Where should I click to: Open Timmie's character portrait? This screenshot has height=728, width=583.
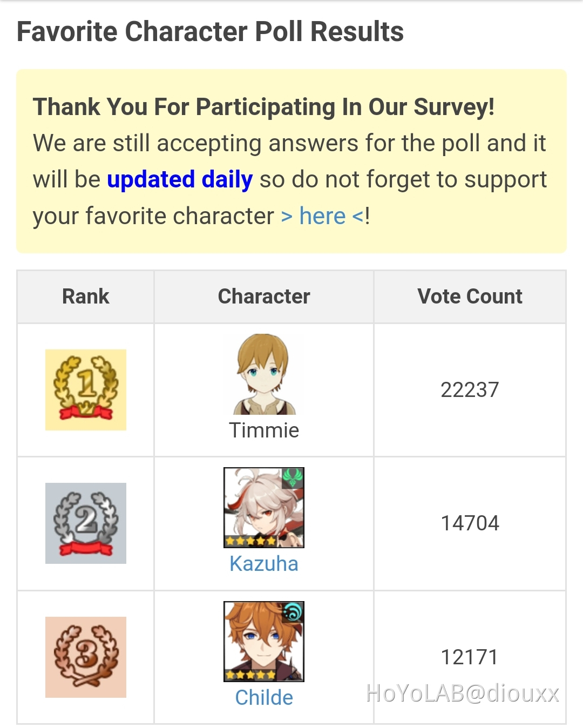coord(264,374)
